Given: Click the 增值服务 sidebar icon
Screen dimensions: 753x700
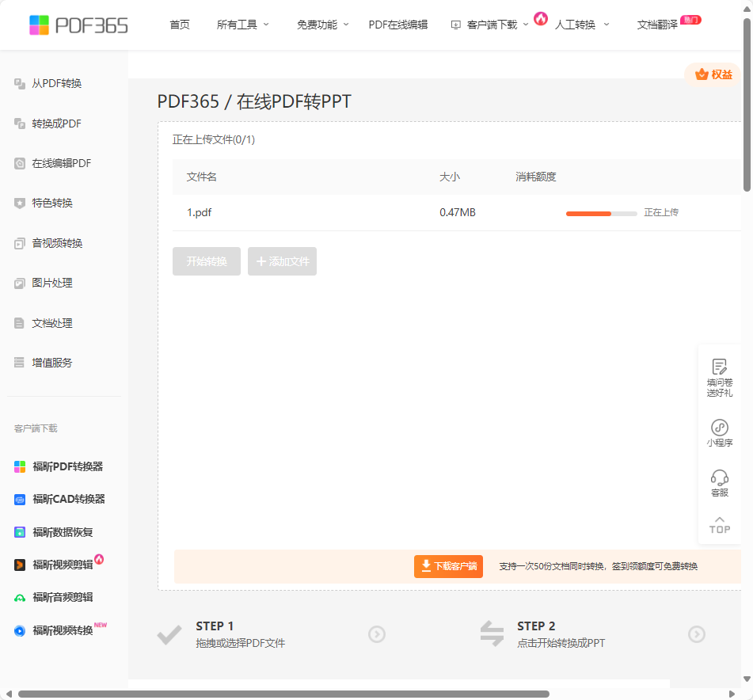Looking at the screenshot, I should tap(20, 363).
